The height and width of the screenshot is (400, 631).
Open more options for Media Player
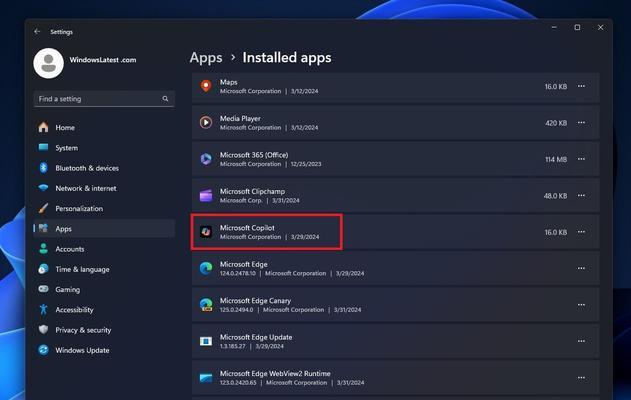coord(582,122)
